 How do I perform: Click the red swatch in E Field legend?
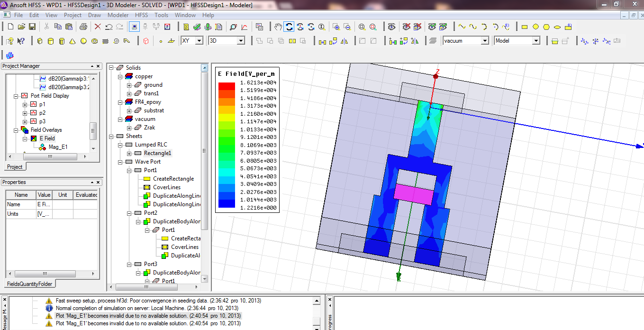click(227, 86)
